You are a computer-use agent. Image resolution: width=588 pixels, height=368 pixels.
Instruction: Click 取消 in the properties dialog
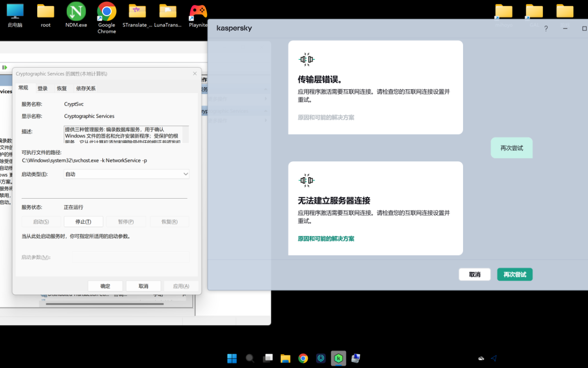pos(144,286)
